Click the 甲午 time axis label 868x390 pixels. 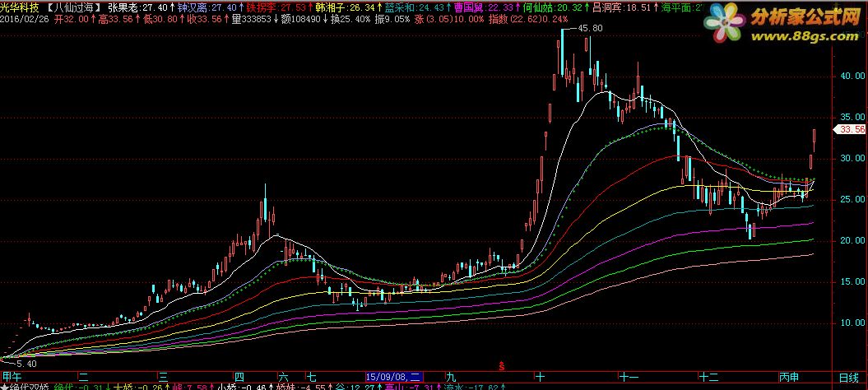[x=12, y=378]
